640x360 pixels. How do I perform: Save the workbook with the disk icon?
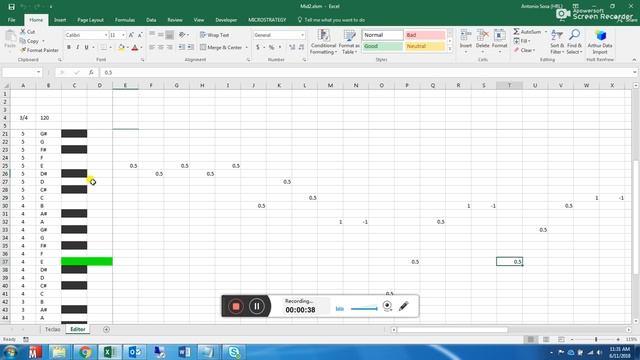11,7
